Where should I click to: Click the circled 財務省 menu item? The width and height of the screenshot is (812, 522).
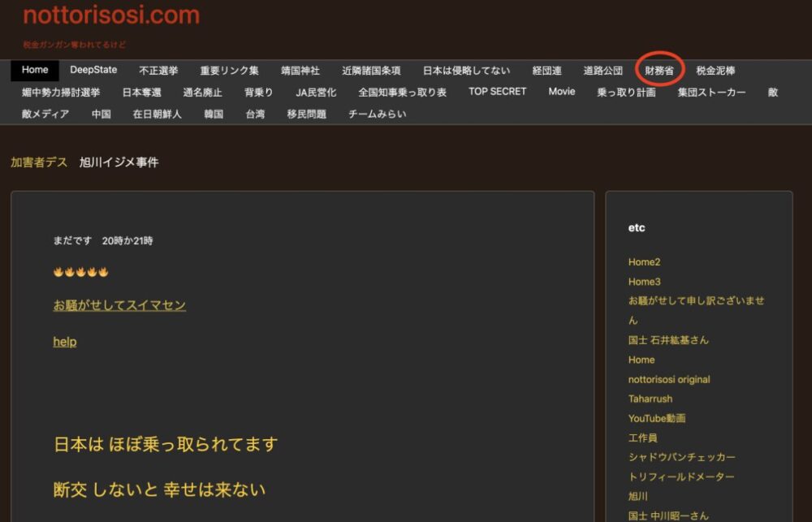pos(659,71)
